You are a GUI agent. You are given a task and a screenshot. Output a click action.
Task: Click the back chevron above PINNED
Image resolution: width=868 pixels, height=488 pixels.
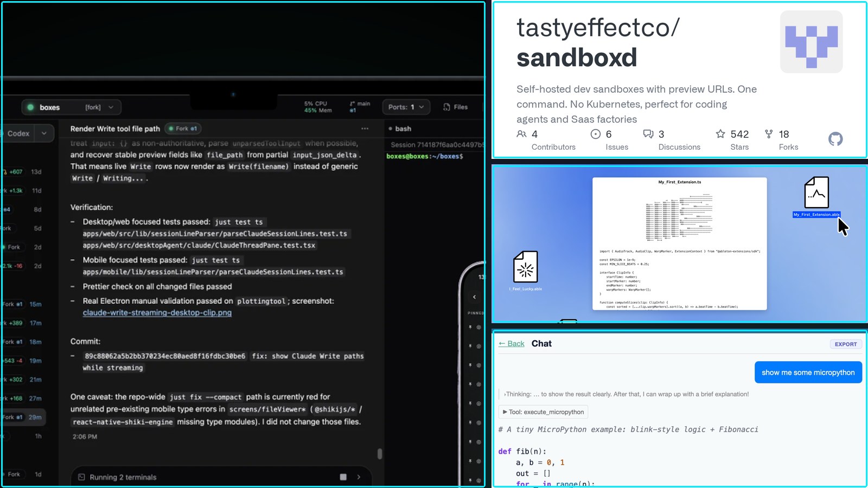(474, 297)
